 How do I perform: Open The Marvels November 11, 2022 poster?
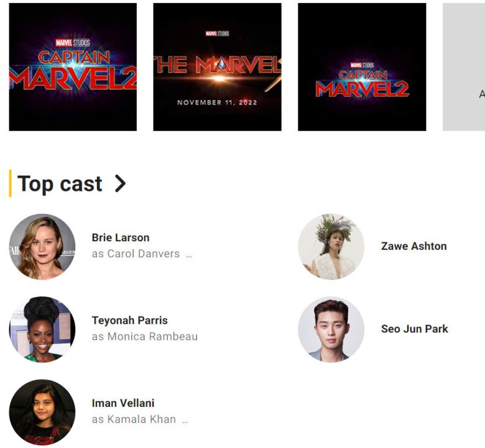pyautogui.click(x=217, y=67)
